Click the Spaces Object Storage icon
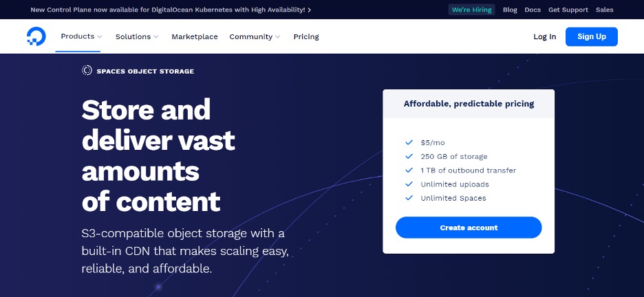Screen dimensions: 644x297 (87, 71)
